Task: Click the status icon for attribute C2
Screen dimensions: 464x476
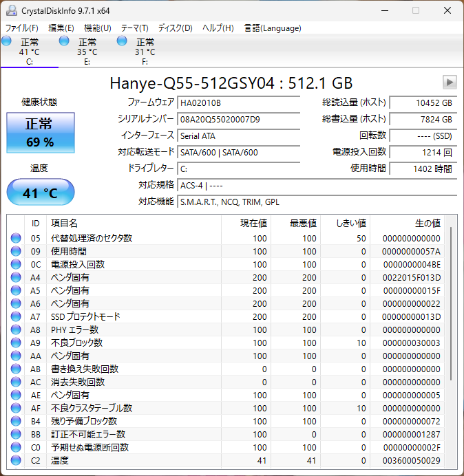Action: pos(16,460)
